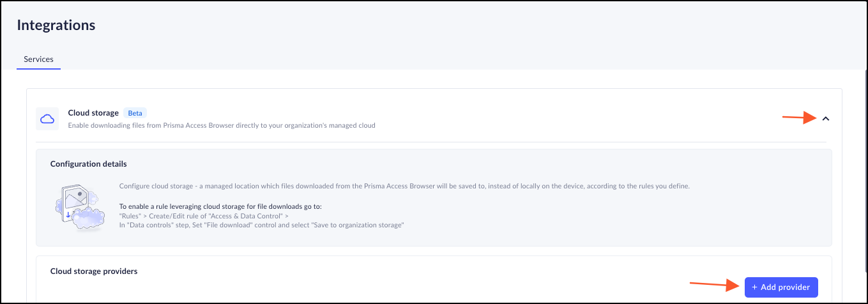Click the plus icon in Add provider
The height and width of the screenshot is (304, 868).
pos(754,287)
